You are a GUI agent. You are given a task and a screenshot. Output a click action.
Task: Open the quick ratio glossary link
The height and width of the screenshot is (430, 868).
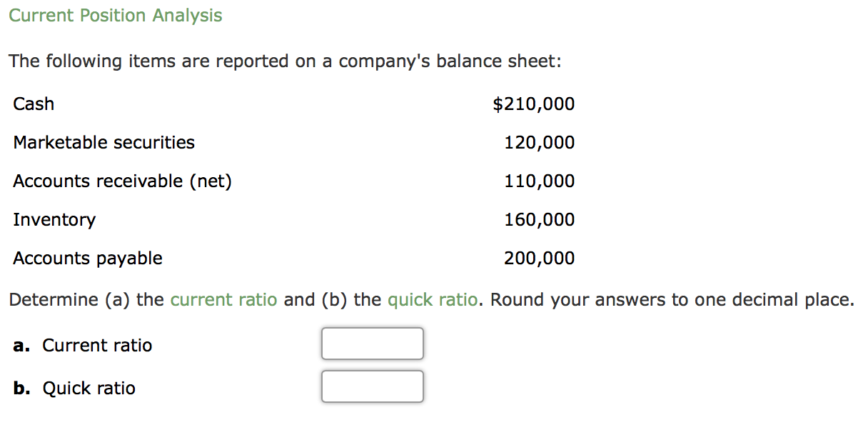click(x=433, y=299)
